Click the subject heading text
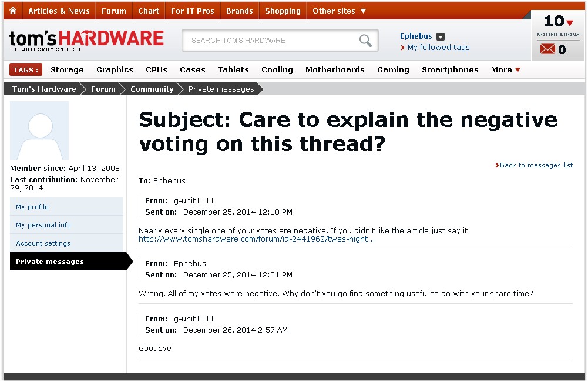Viewport: 588px width, 382px height. tap(348, 132)
